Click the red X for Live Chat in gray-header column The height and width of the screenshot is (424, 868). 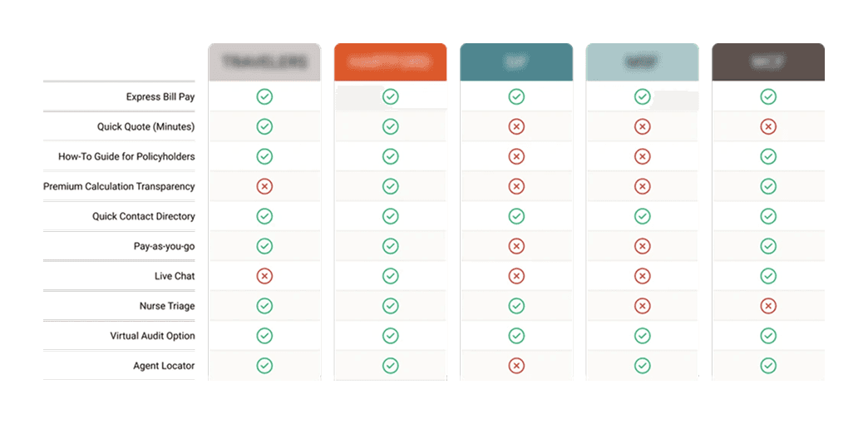coord(264,276)
